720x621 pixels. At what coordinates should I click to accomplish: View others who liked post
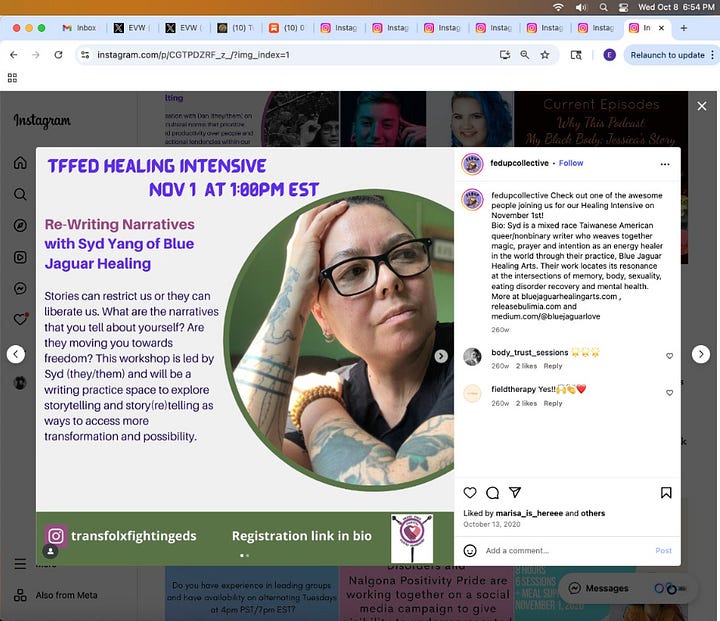(x=593, y=513)
